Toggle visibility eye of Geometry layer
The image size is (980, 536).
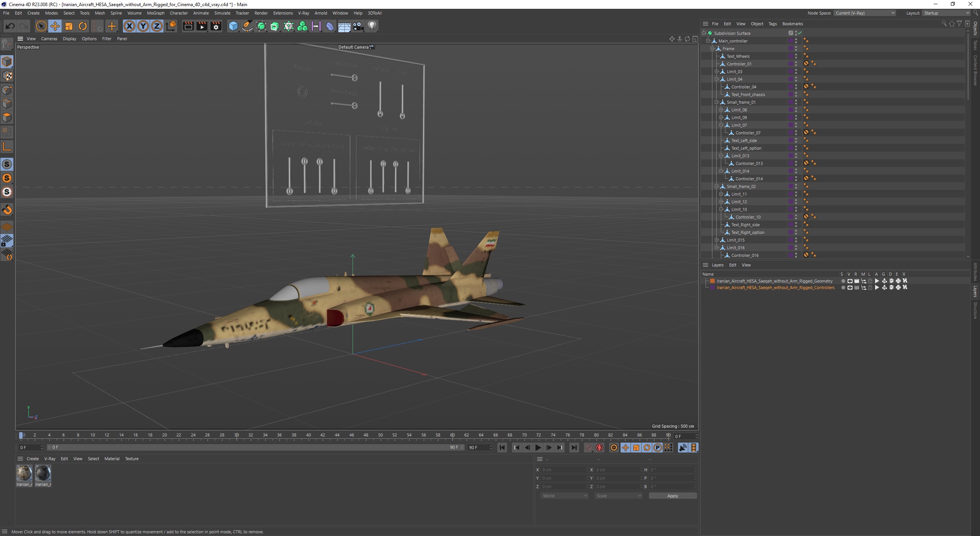click(850, 281)
